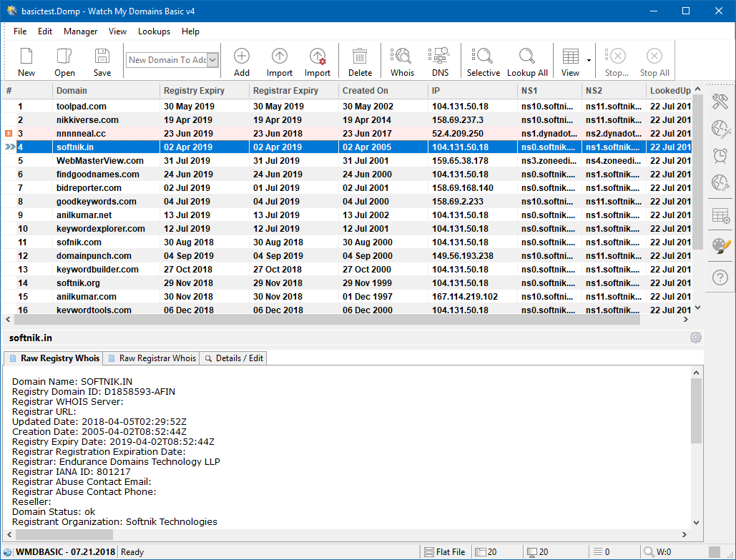Select the domainpunch.com row
Image resolution: width=736 pixels, height=560 pixels.
coord(346,256)
